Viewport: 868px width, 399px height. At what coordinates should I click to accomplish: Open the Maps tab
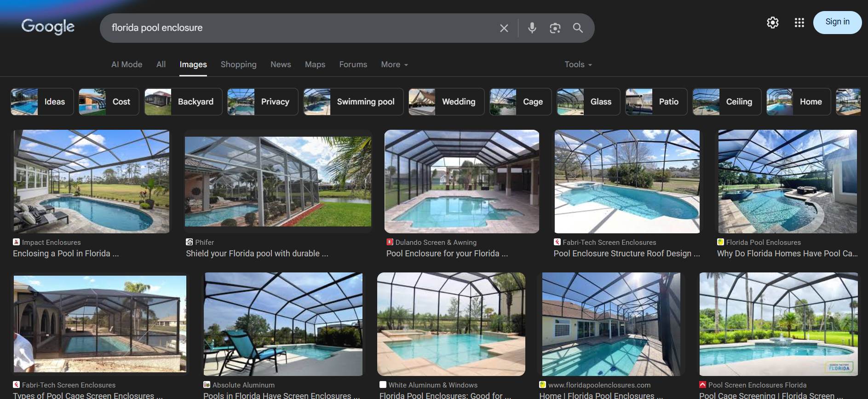click(315, 64)
